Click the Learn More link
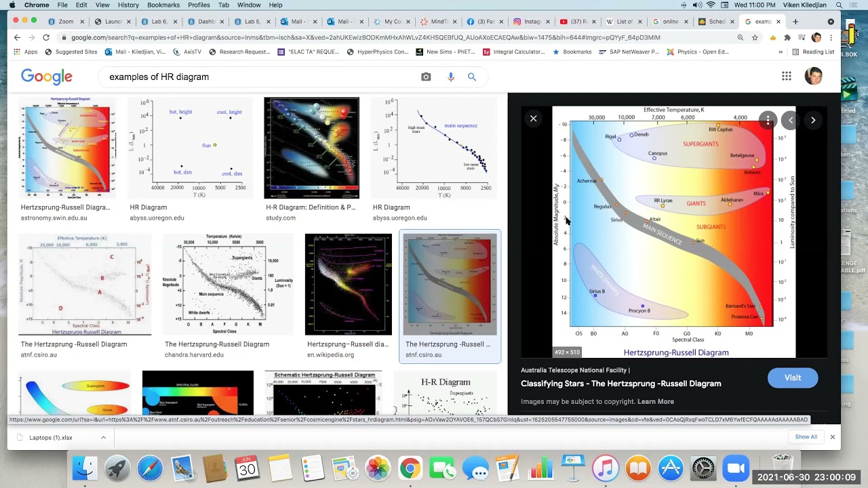868x488 pixels. [x=656, y=401]
